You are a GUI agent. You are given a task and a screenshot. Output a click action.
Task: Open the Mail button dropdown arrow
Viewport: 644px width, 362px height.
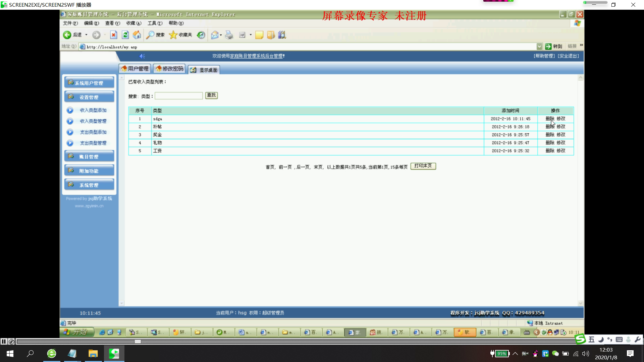[x=221, y=35]
